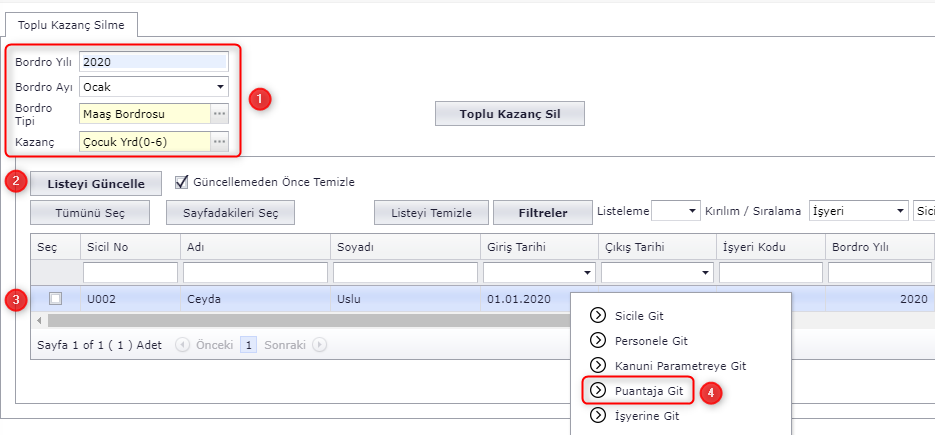Open Giriş Tarihi filter dropdown
935x435 pixels.
tap(585, 272)
